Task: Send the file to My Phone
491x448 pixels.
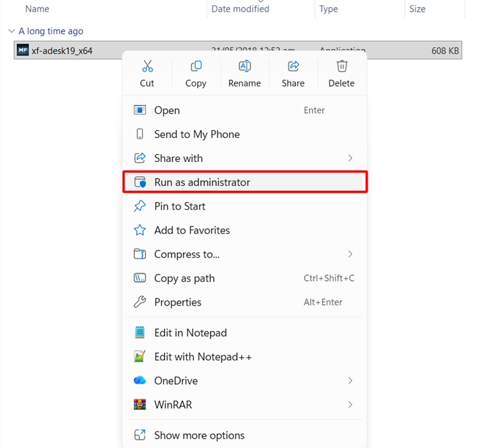Action: coord(196,134)
